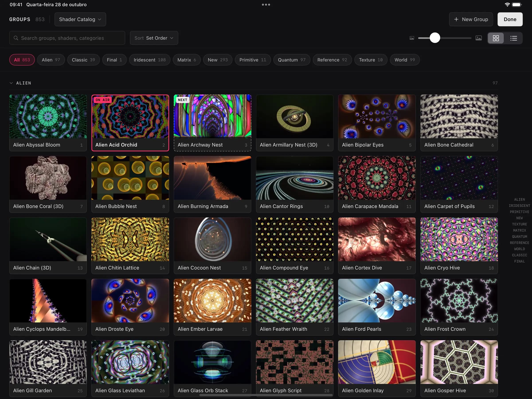Image resolution: width=532 pixels, height=399 pixels.
Task: Focus the search groups input field
Action: click(x=67, y=38)
